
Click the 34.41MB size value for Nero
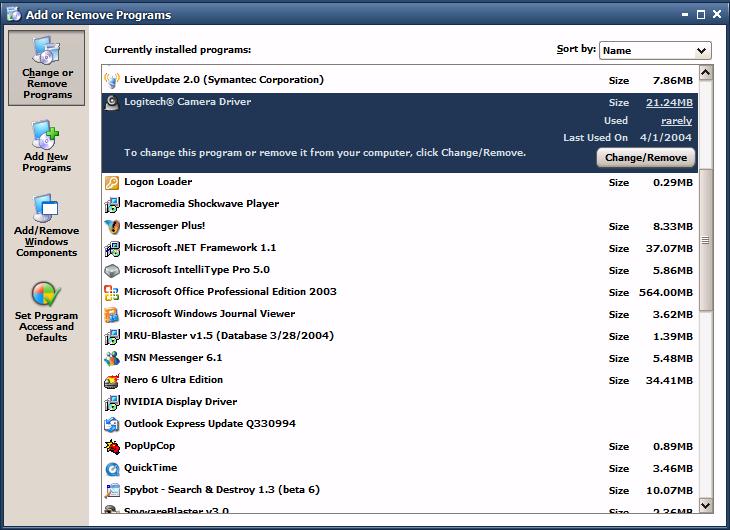[x=669, y=381]
